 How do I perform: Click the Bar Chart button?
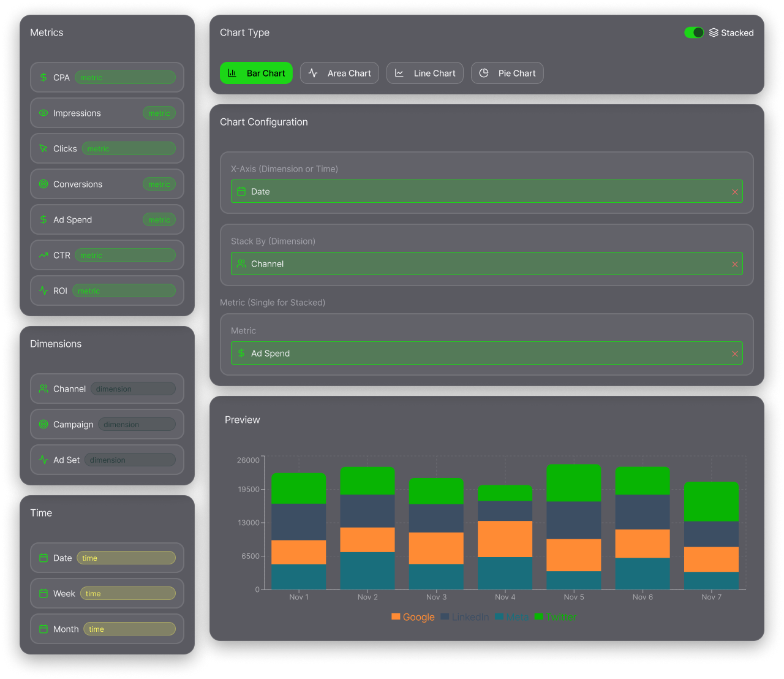tap(256, 73)
